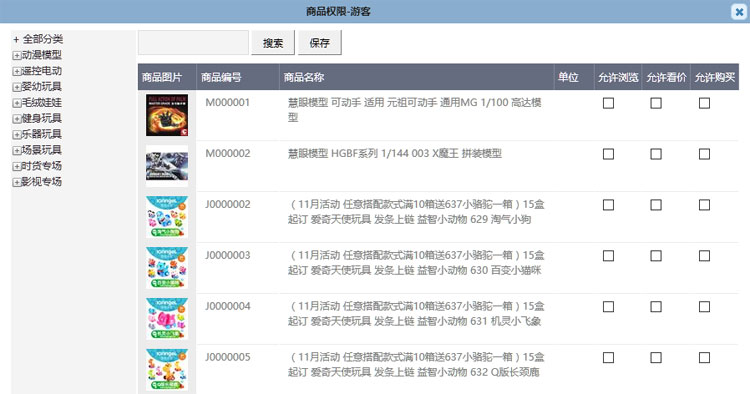Viewport: 750px width, 394px height.
Task: Check 允许看价 for product M000002
Action: coord(656,154)
